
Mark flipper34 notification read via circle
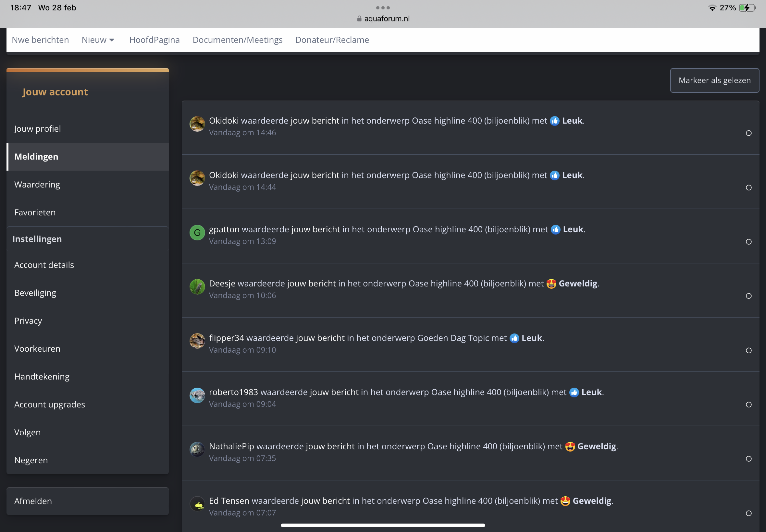(749, 351)
